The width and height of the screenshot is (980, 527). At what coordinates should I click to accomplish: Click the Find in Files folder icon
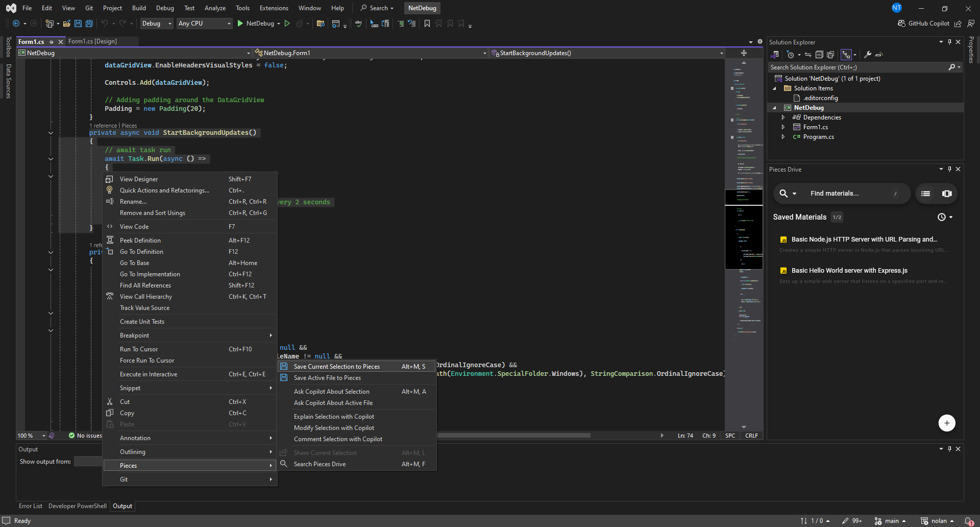[x=321, y=23]
